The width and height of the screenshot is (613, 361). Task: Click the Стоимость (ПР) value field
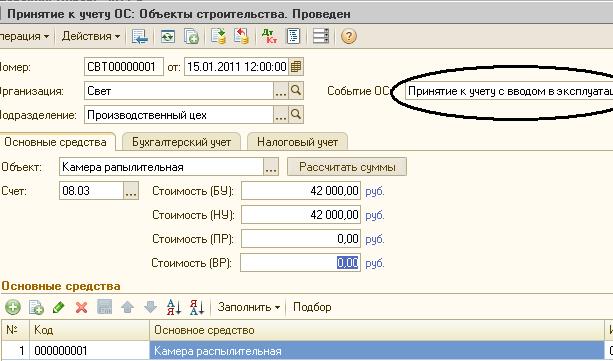tap(301, 239)
